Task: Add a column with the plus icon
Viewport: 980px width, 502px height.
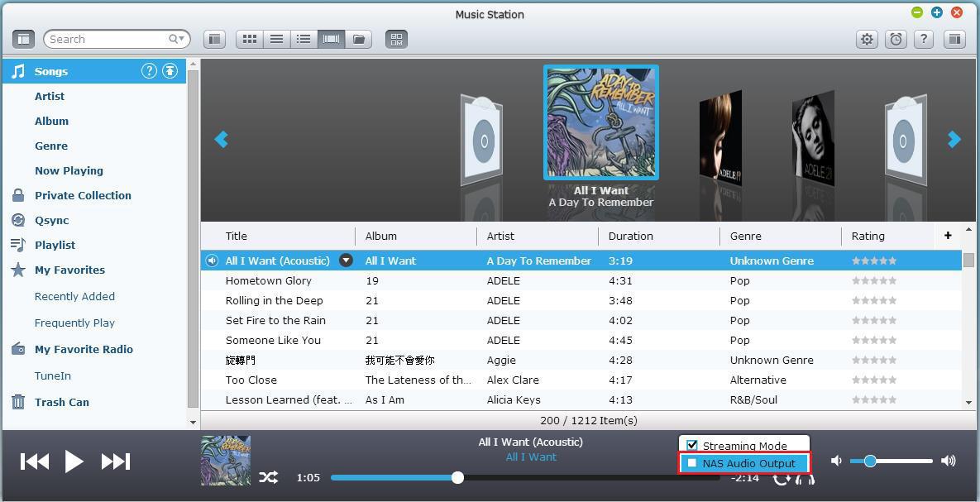Action: click(x=948, y=236)
